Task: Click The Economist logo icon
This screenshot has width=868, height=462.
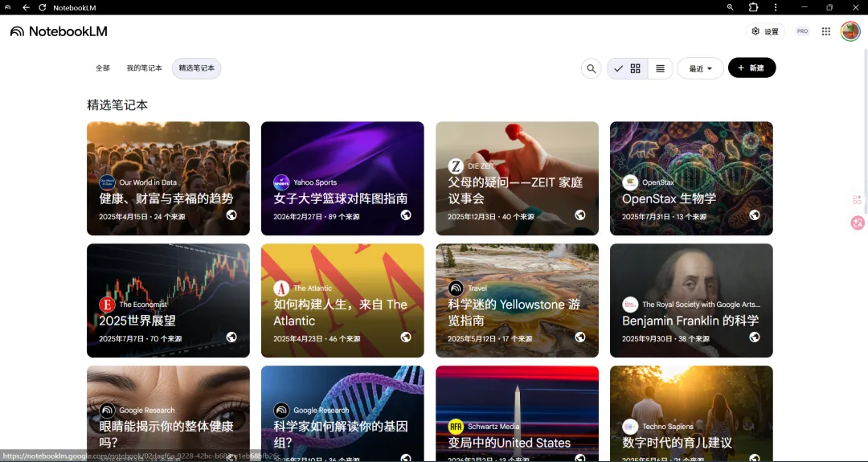Action: tap(107, 305)
